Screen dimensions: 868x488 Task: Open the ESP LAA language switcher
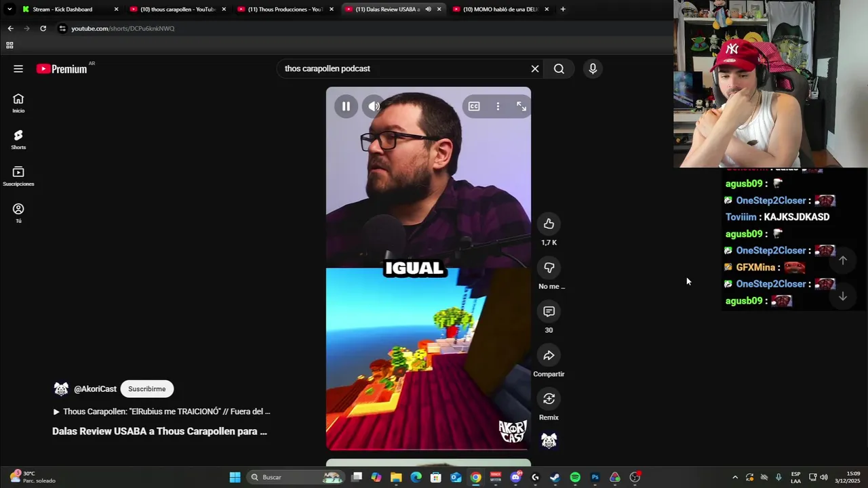(x=795, y=477)
